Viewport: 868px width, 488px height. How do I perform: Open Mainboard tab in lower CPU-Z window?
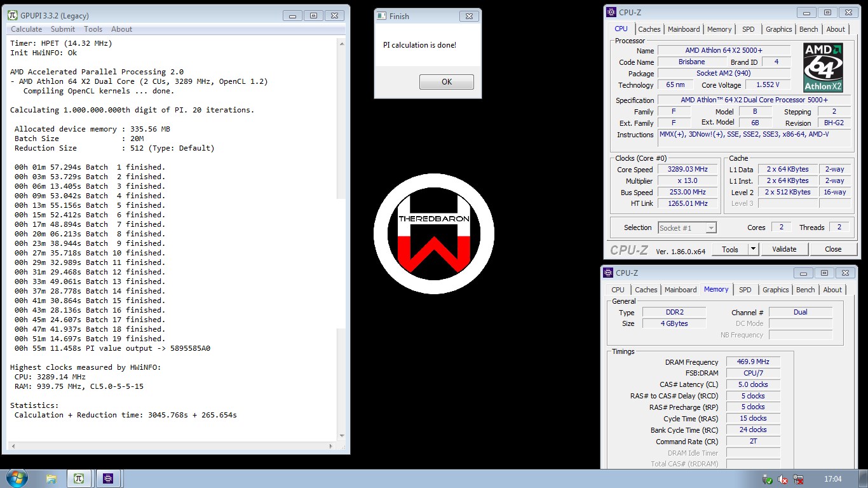[x=681, y=290]
